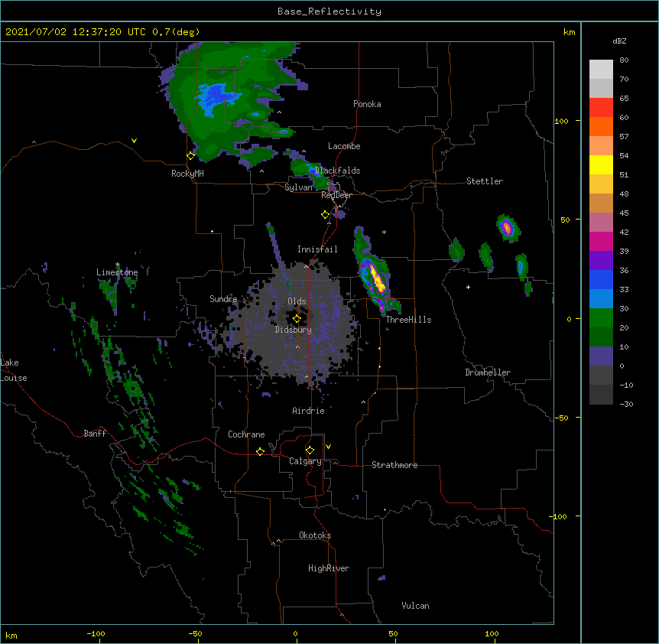Select the Stettler city label
Image resolution: width=659 pixels, height=644 pixels.
pyautogui.click(x=485, y=181)
